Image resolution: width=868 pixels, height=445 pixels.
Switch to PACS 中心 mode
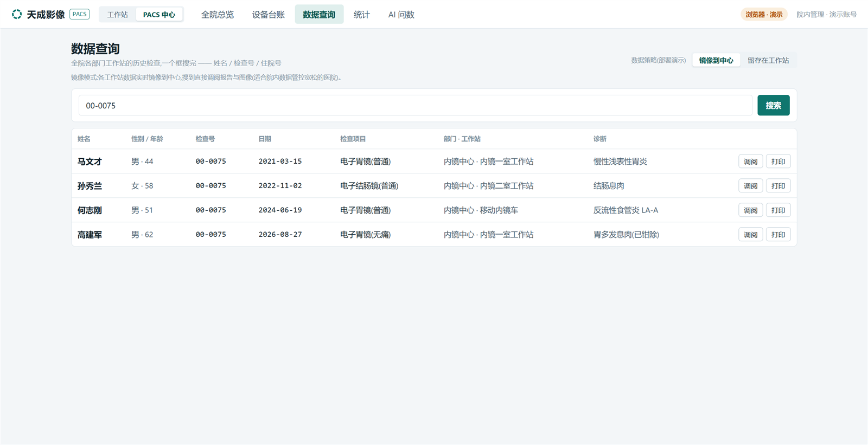coord(159,15)
